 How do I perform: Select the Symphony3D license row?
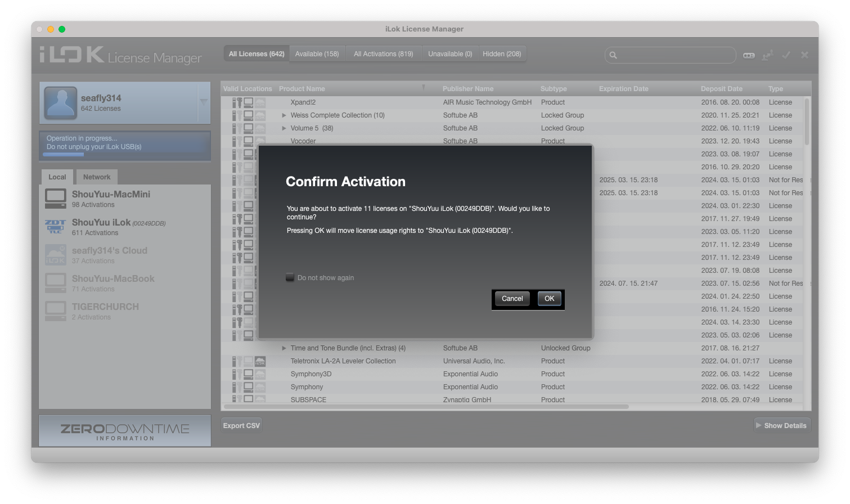coord(512,374)
